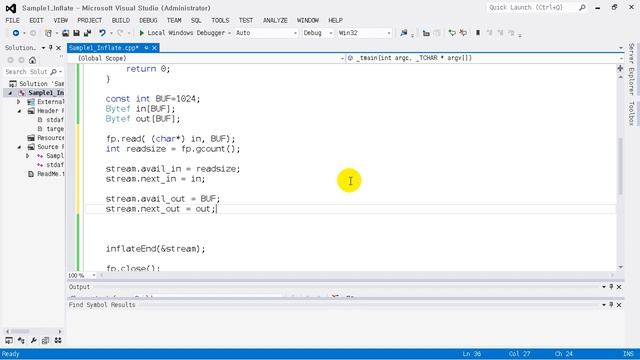Image resolution: width=640 pixels, height=360 pixels.
Task: Click the comment-out lines toolbar icon
Action: (x=452, y=33)
